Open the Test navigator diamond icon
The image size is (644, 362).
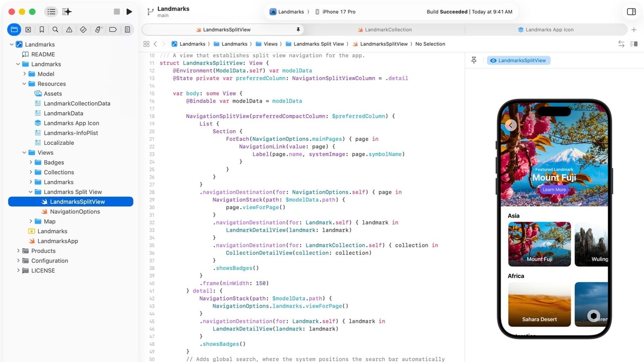coord(84,30)
